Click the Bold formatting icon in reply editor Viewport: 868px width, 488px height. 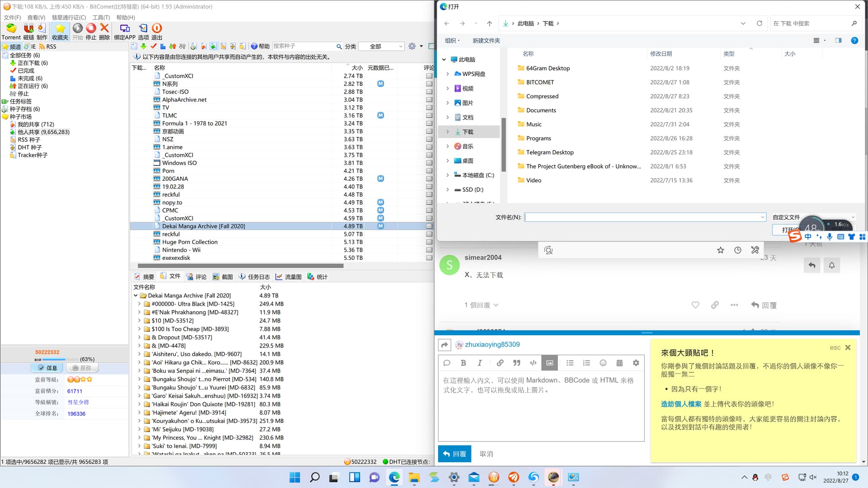point(463,363)
